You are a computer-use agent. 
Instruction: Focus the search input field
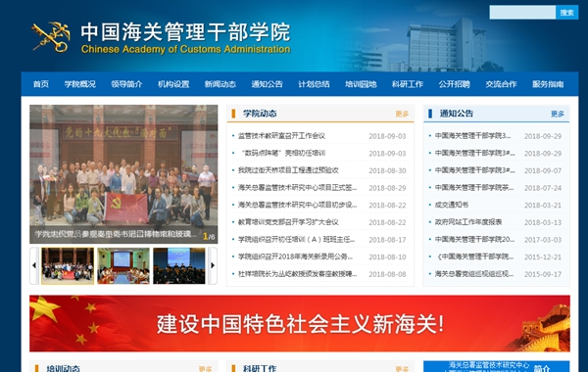tap(522, 13)
